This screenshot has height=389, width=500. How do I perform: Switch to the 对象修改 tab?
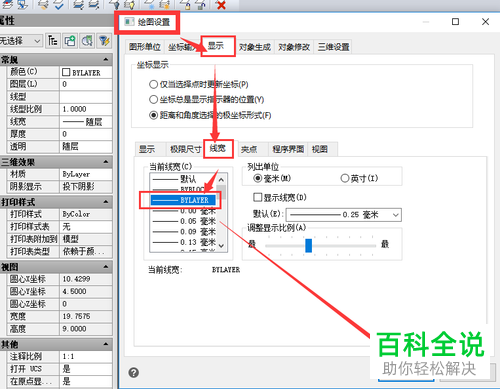(294, 47)
